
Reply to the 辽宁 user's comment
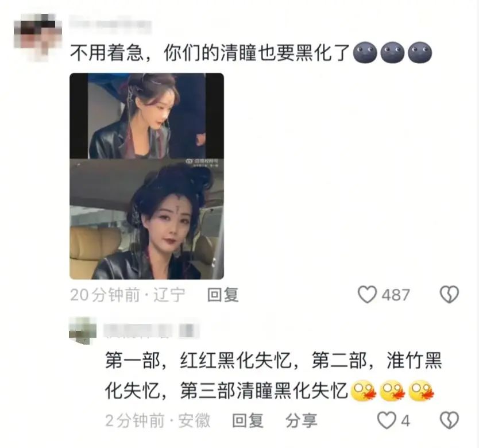(x=223, y=295)
